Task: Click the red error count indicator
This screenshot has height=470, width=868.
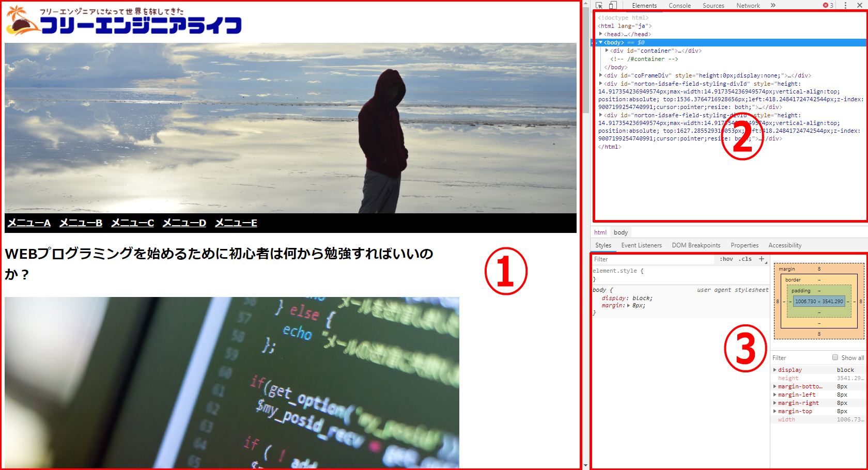Action: (828, 5)
